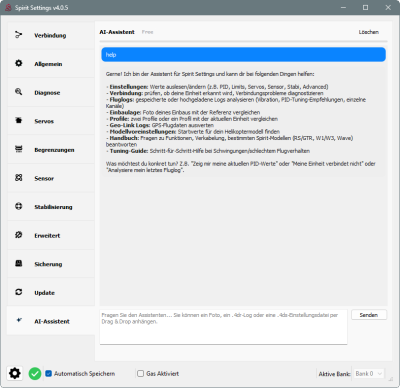
Task: Click the Spirit Settings title bar logo
Action: (x=8, y=7)
